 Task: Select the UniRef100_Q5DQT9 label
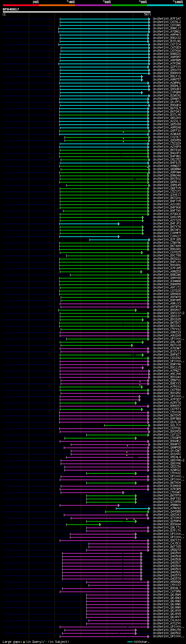(167, 550)
